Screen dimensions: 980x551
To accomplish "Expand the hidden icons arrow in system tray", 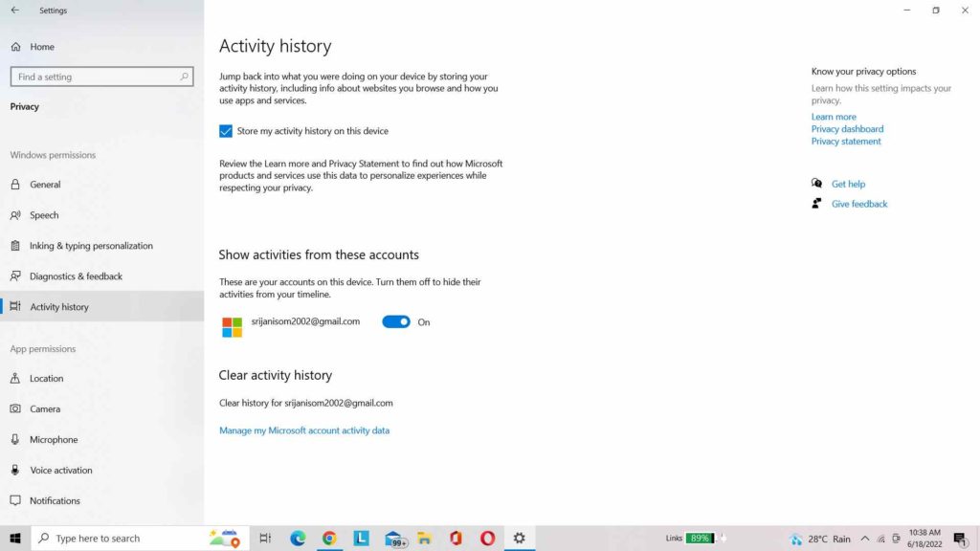I will pos(865,539).
